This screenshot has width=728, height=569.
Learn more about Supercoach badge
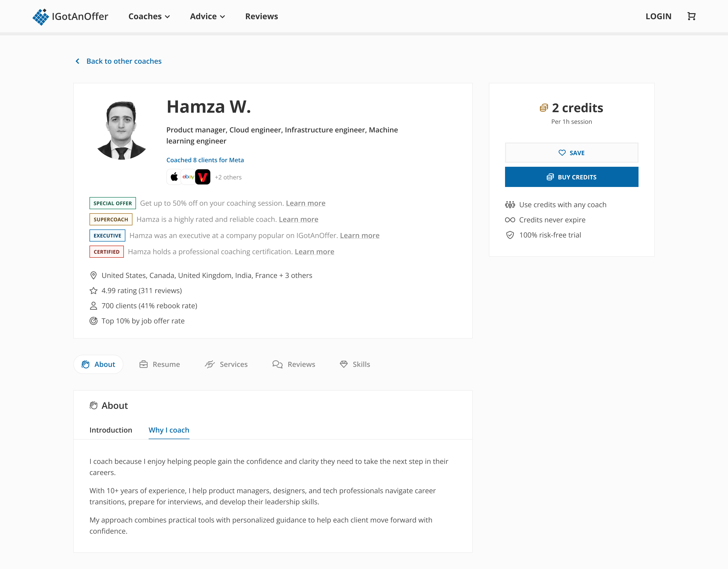coord(299,219)
